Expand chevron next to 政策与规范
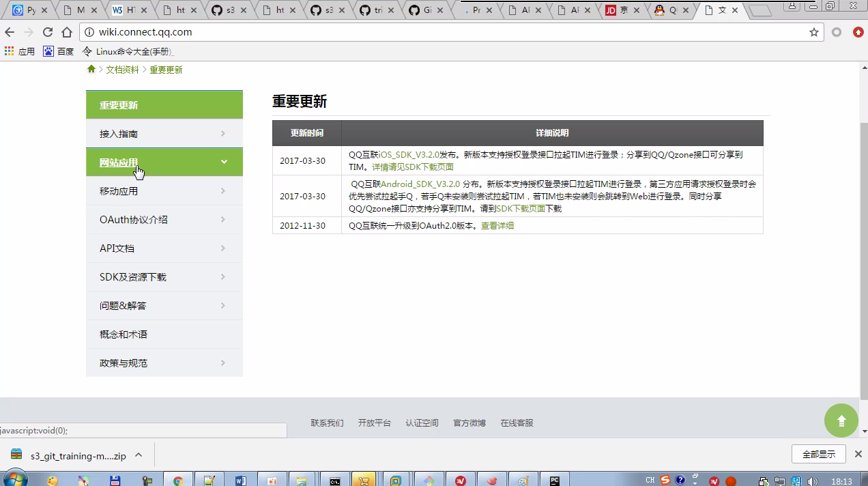The image size is (868, 486). pos(223,362)
